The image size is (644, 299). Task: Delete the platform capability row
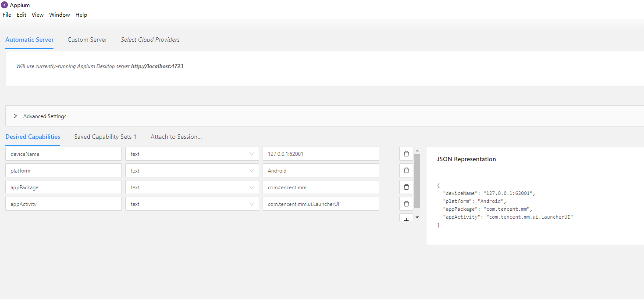pos(406,170)
